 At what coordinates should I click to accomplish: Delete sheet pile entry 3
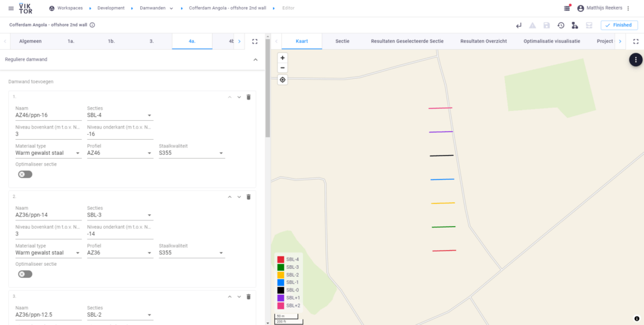[248, 297]
